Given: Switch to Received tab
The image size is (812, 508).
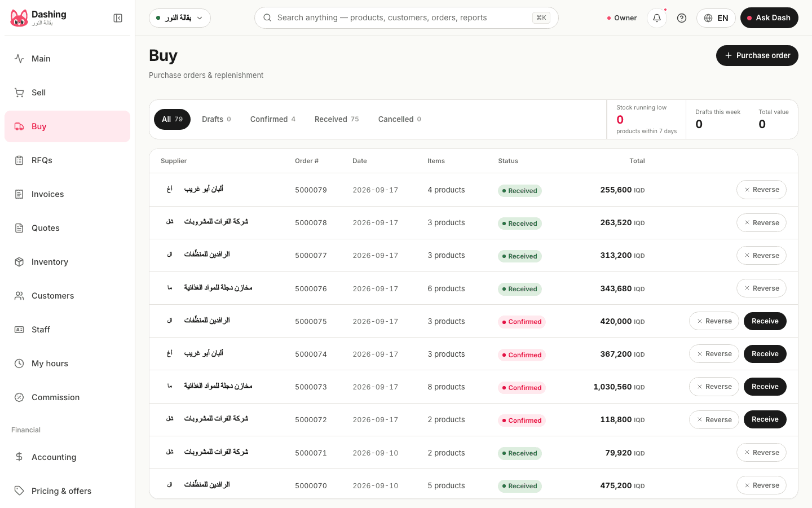Looking at the screenshot, I should pos(337,119).
